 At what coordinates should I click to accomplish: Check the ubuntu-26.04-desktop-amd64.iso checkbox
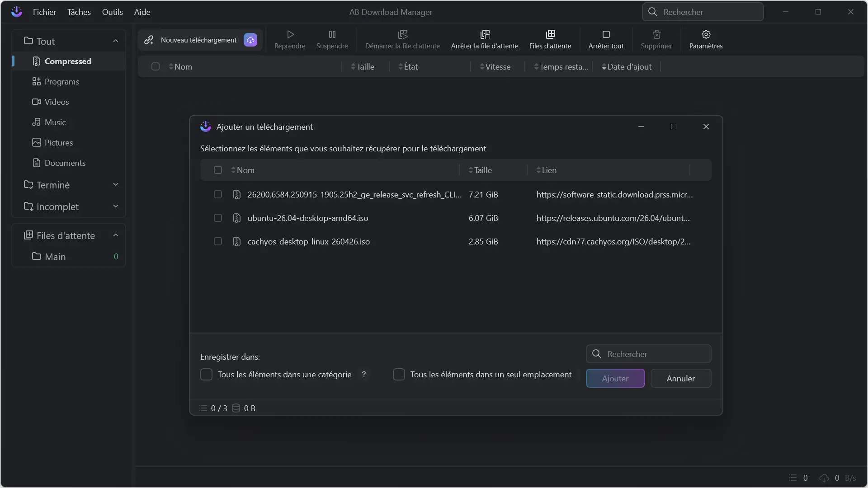[218, 218]
